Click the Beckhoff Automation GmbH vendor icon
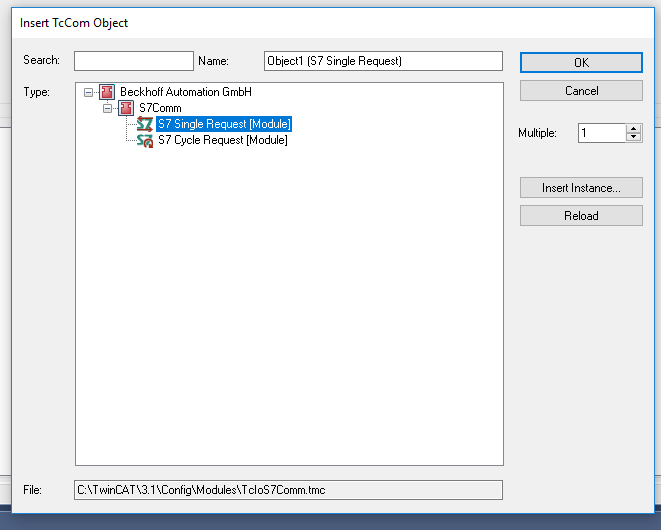The width and height of the screenshot is (661, 530). pyautogui.click(x=107, y=92)
